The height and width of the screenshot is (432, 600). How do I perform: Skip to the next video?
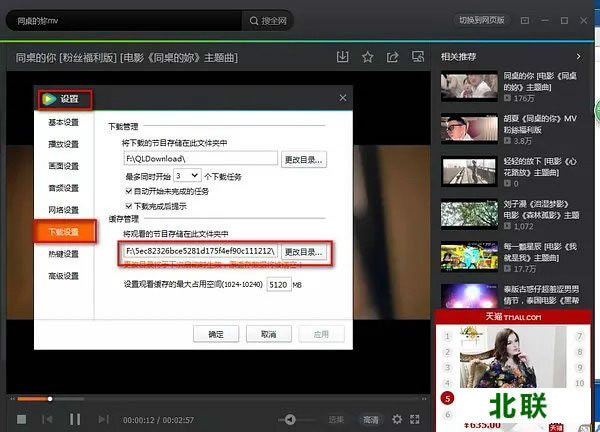103,419
